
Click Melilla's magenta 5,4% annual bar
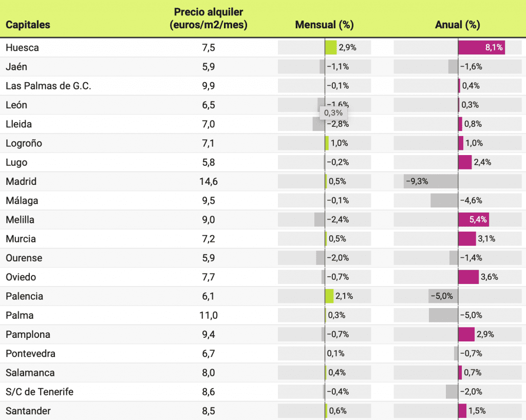tap(473, 220)
